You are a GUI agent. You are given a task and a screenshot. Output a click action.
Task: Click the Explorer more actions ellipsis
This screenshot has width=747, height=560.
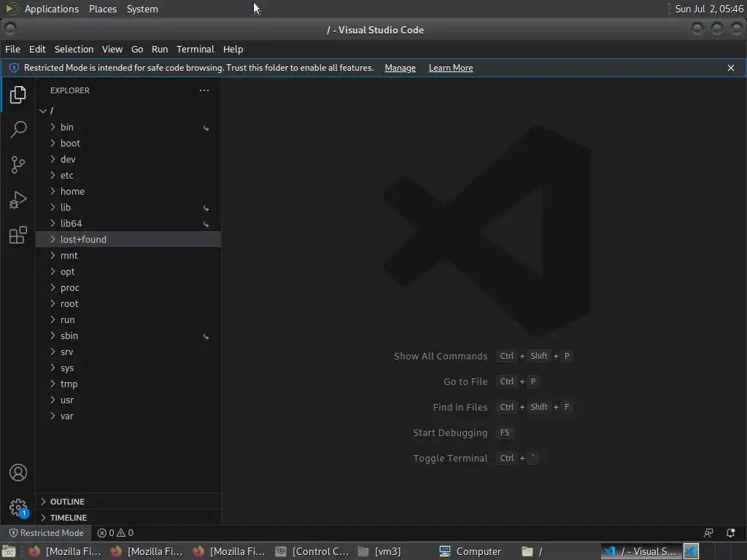point(204,90)
